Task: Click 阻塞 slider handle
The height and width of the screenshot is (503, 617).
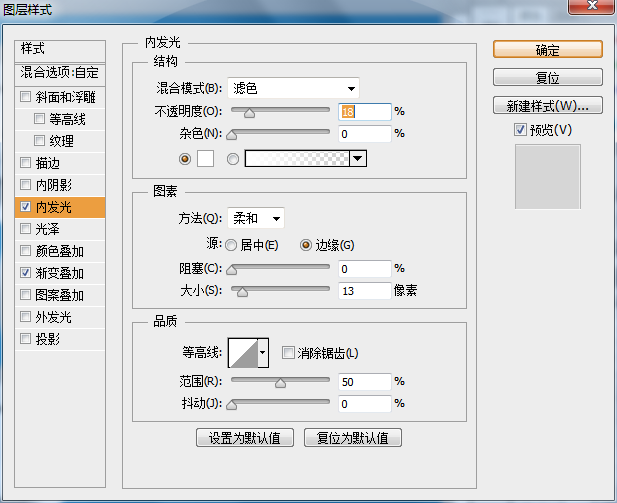Action: click(x=231, y=270)
